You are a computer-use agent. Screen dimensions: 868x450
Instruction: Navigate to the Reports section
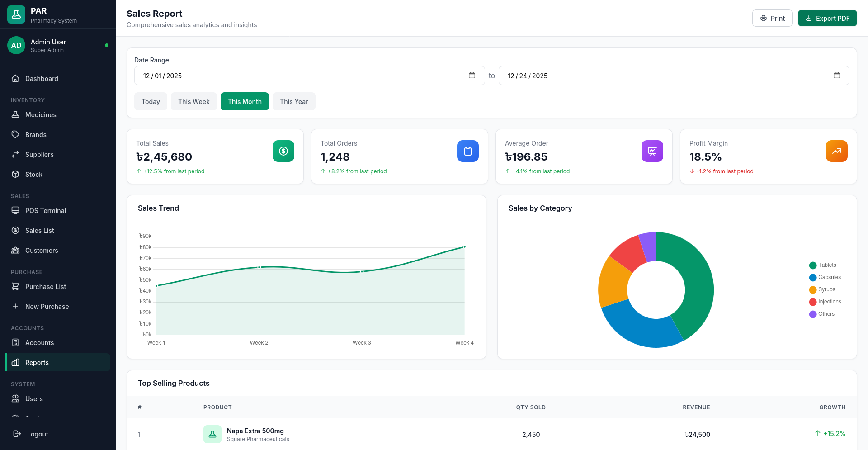point(37,362)
